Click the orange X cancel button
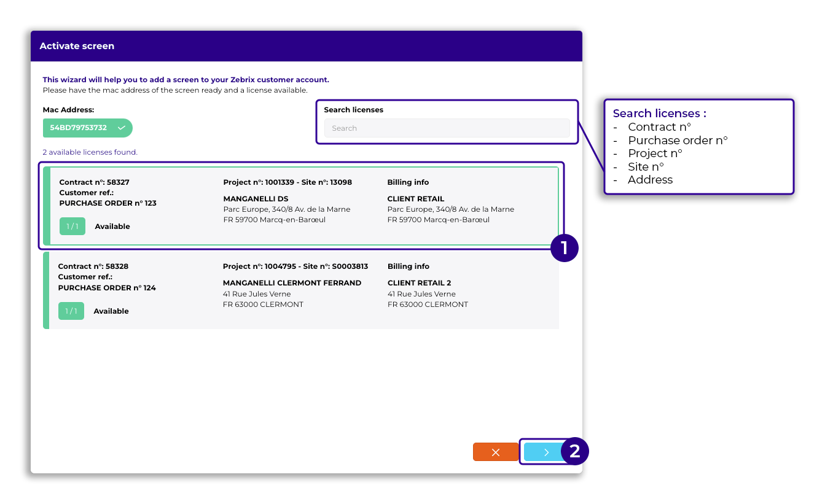825x504 pixels. (496, 452)
